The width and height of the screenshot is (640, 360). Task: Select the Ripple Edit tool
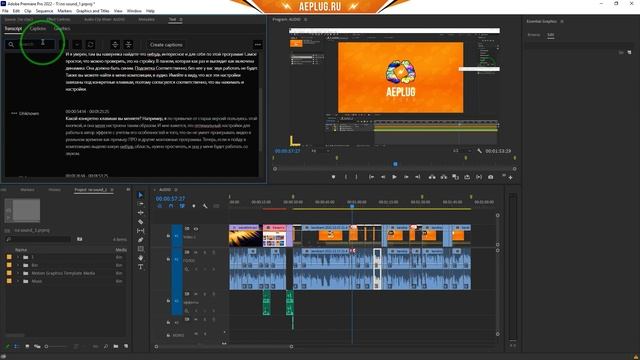(x=141, y=213)
